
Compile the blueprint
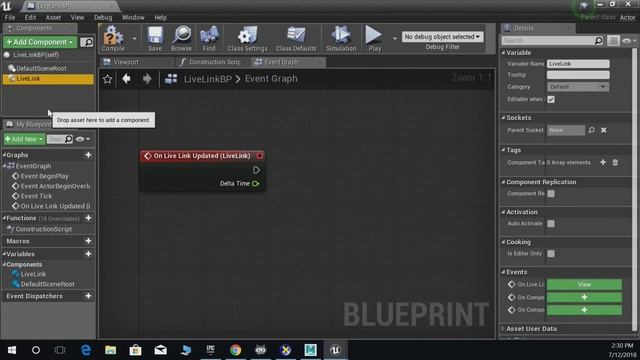[x=113, y=38]
